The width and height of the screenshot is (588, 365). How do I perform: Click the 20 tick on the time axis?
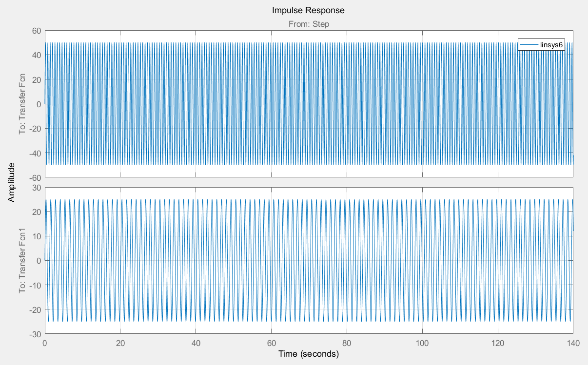[x=120, y=343]
